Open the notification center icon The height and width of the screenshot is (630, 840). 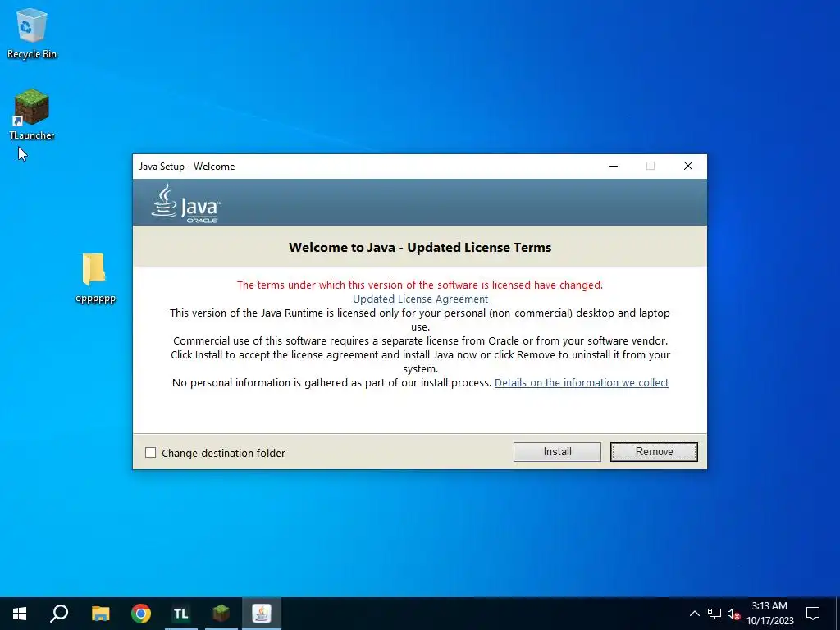pos(813,614)
